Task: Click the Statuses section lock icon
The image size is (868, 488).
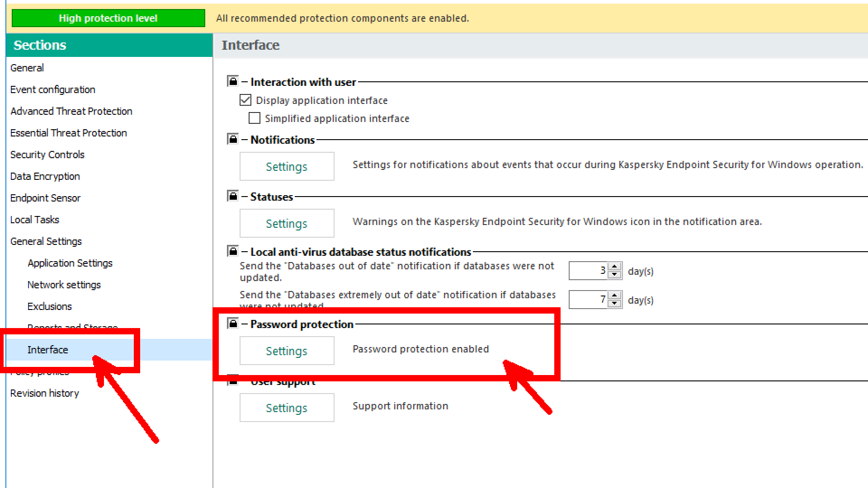Action: (x=233, y=196)
